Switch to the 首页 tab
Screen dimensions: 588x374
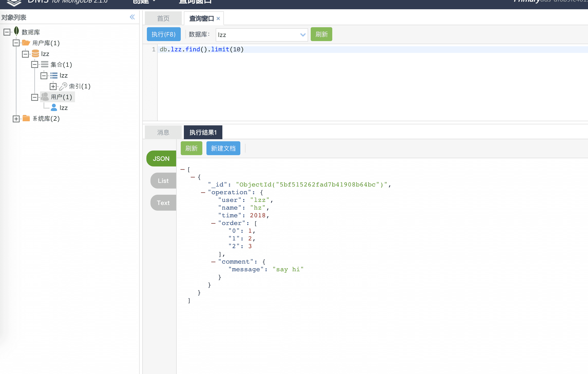(163, 18)
